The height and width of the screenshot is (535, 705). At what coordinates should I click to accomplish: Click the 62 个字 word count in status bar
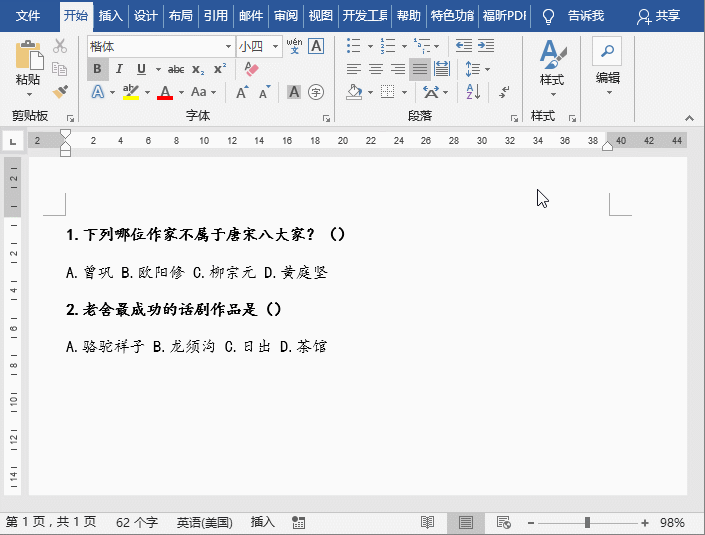(x=137, y=522)
